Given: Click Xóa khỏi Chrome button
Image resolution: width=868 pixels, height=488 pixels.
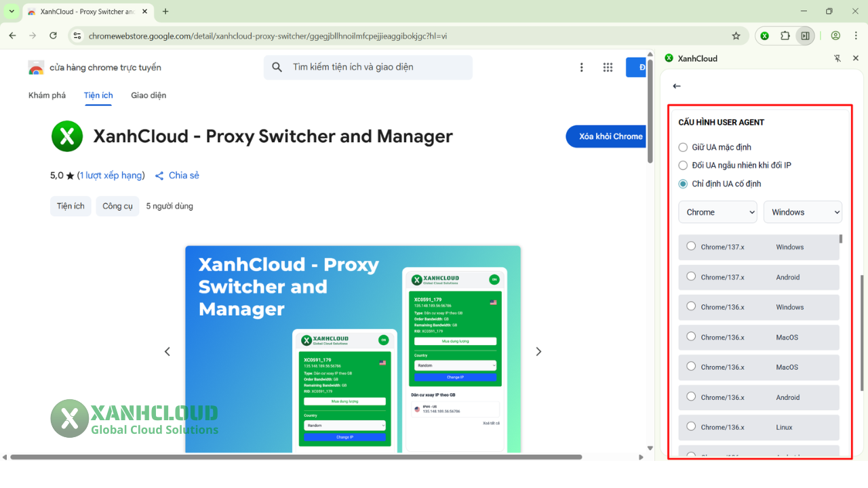Looking at the screenshot, I should tap(606, 136).
